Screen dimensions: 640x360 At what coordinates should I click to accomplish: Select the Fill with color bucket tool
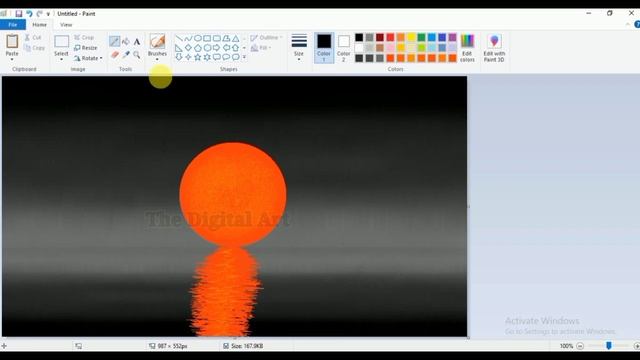126,41
